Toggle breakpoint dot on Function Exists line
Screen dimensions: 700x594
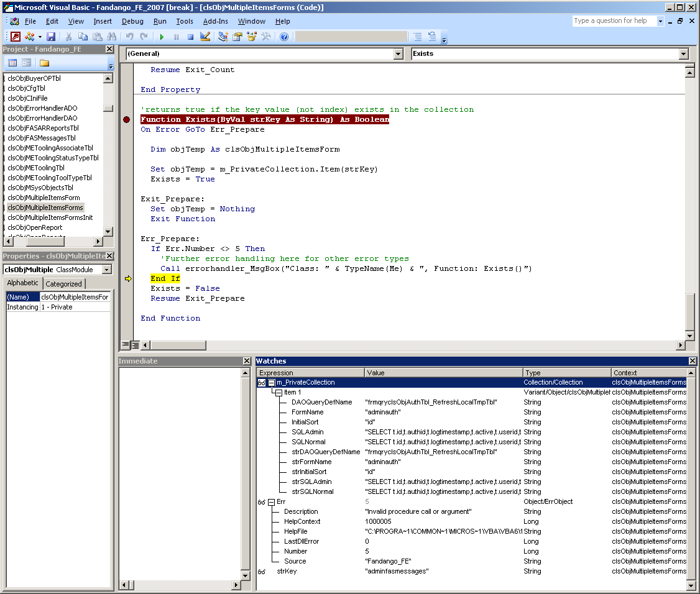pyautogui.click(x=127, y=119)
